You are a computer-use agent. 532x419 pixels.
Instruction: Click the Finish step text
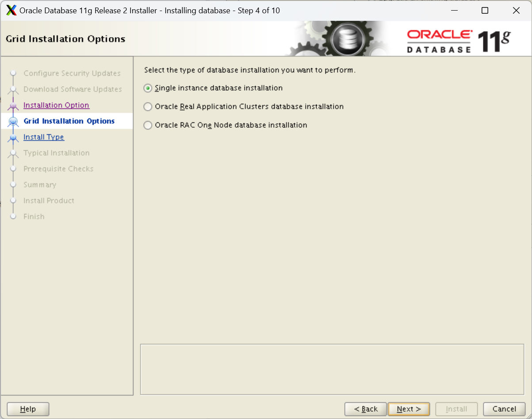34,217
